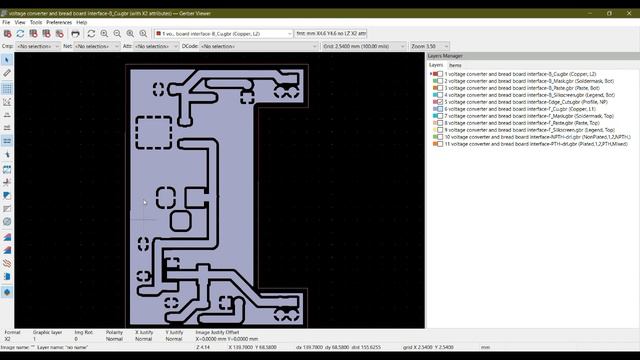
Task: Click the Zoom to Fit icon
Action: click(130, 33)
